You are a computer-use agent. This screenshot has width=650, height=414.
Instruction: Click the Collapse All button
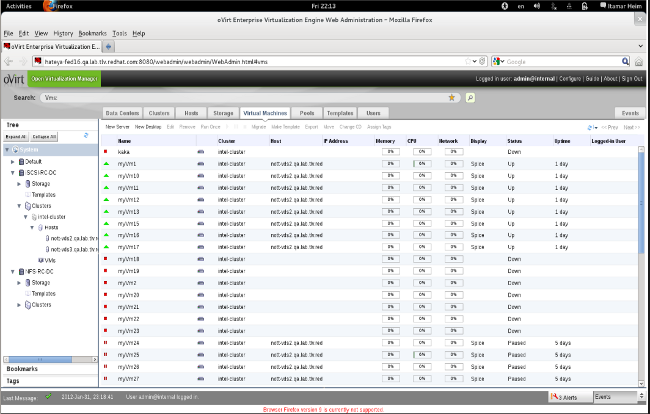[44, 136]
